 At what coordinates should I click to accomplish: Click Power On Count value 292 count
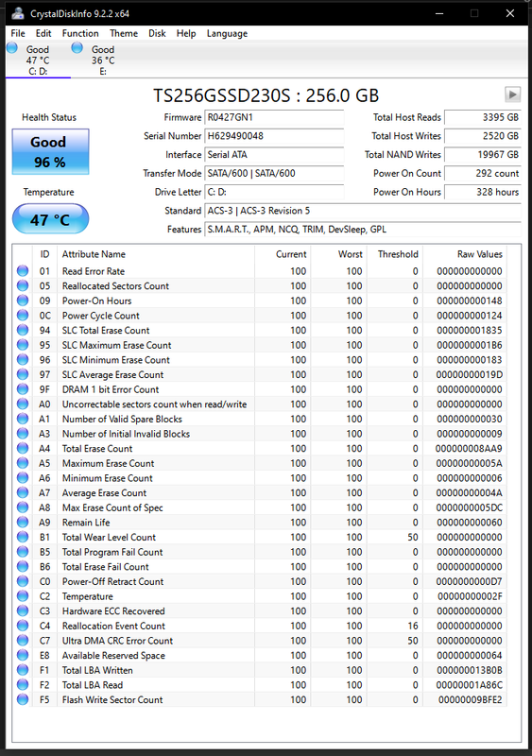click(x=482, y=173)
